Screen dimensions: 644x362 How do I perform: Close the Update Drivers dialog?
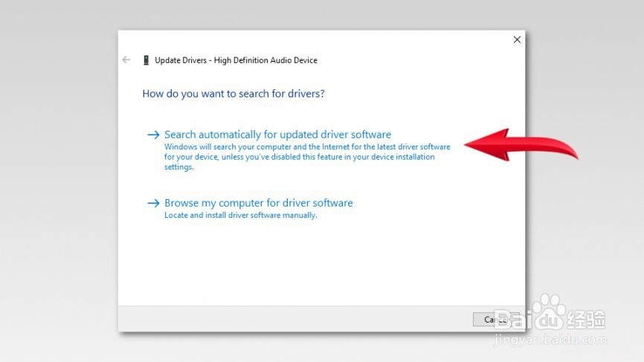[517, 40]
